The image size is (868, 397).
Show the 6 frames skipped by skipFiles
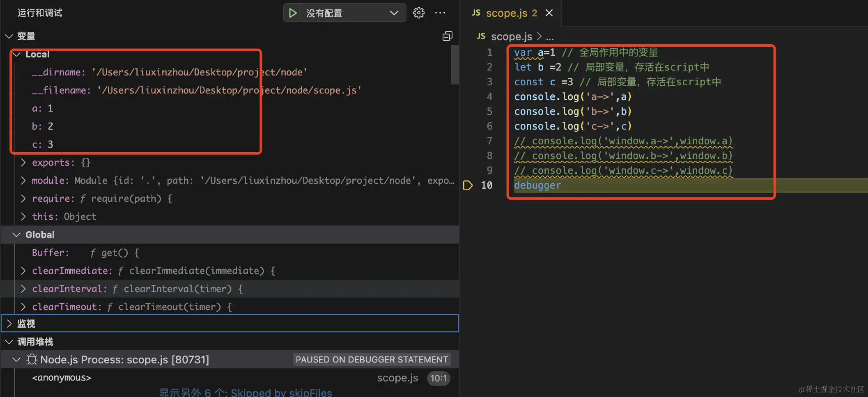point(246,392)
